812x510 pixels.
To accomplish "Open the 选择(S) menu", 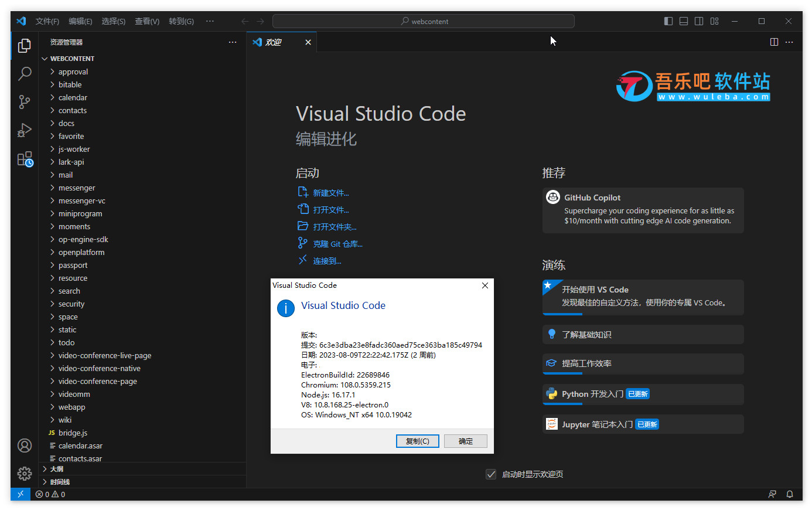I will (114, 21).
